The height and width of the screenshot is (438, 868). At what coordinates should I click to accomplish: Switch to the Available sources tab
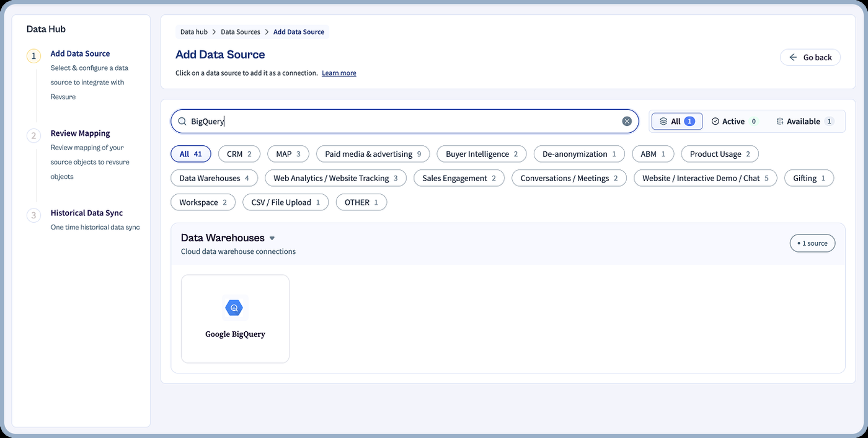click(x=805, y=121)
